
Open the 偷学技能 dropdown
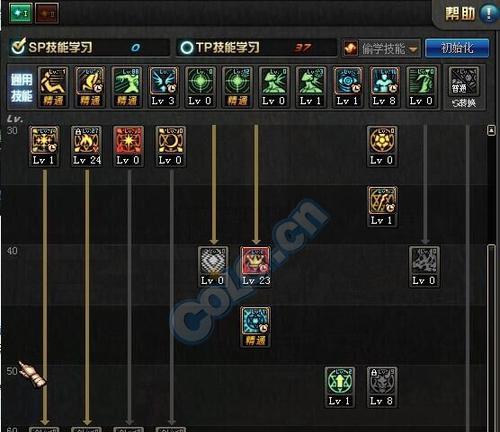coord(381,49)
